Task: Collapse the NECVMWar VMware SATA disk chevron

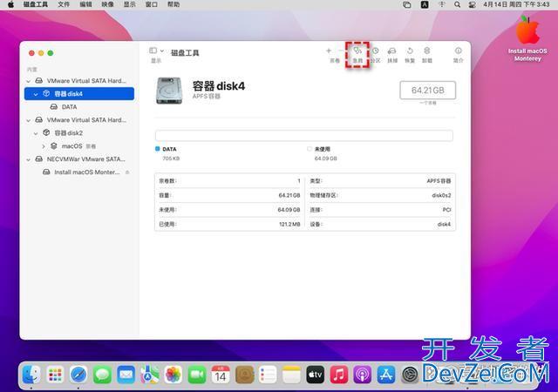Action: click(x=29, y=159)
